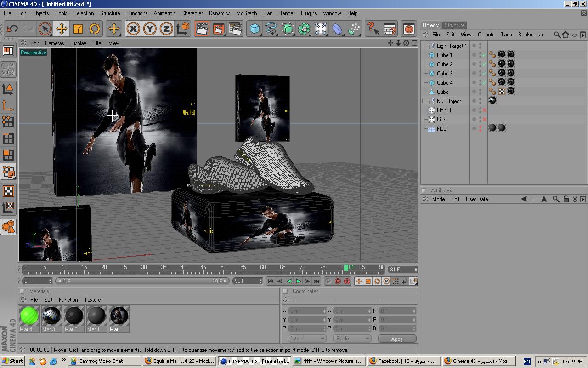
Task: Open the Structure menu
Action: point(110,13)
